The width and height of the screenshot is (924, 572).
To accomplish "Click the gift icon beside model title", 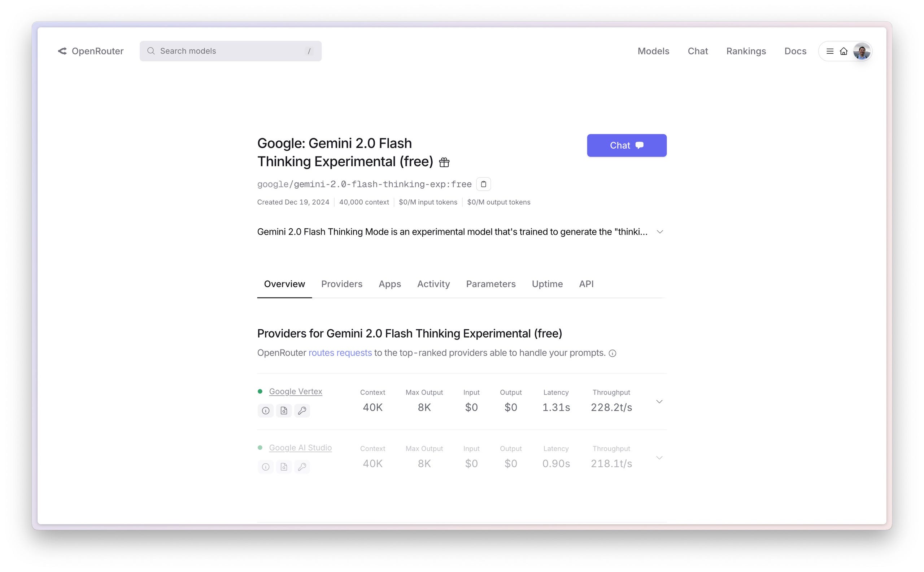I will (x=444, y=163).
